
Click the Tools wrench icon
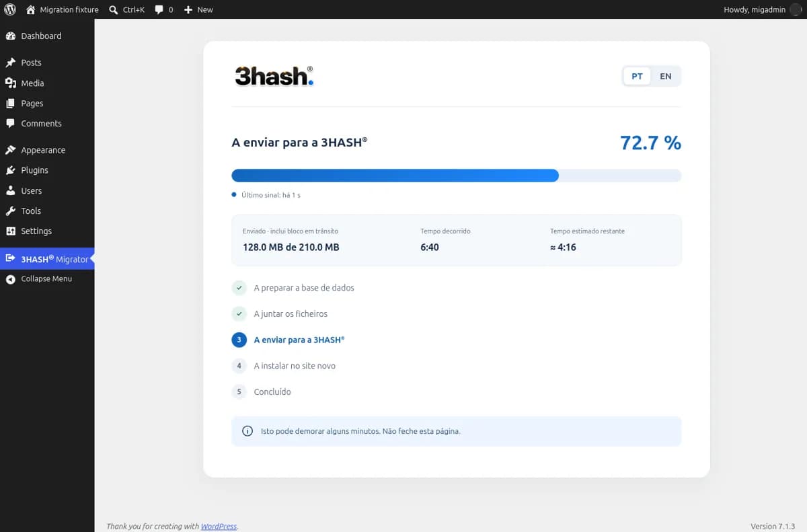pyautogui.click(x=11, y=211)
